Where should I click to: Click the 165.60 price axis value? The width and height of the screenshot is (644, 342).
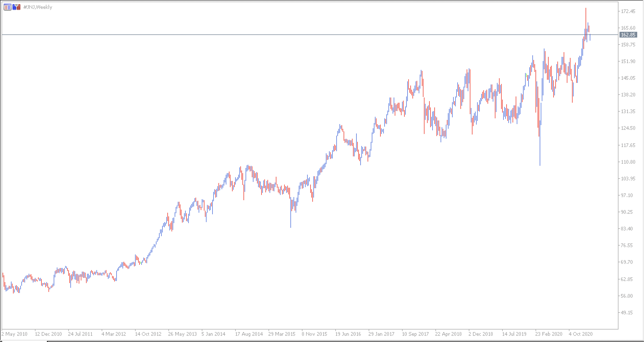click(x=628, y=28)
